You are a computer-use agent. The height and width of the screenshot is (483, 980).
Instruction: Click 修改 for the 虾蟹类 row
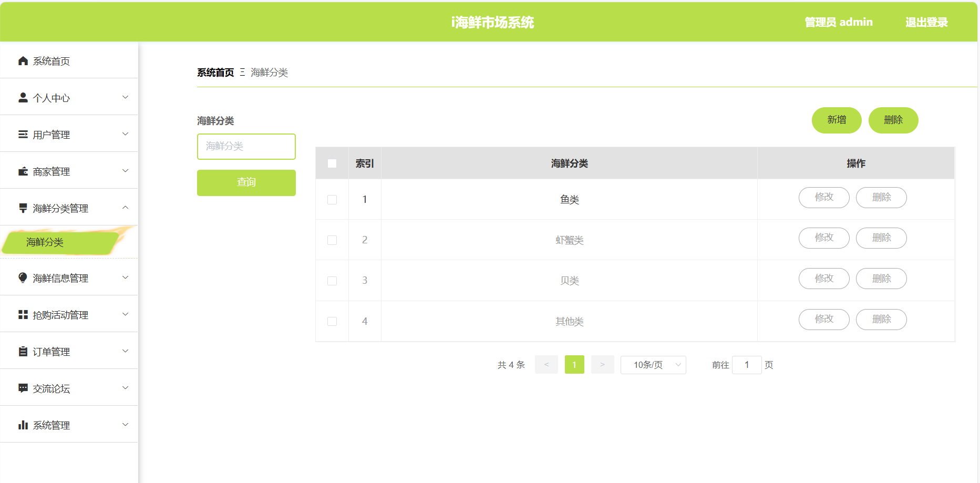point(824,238)
